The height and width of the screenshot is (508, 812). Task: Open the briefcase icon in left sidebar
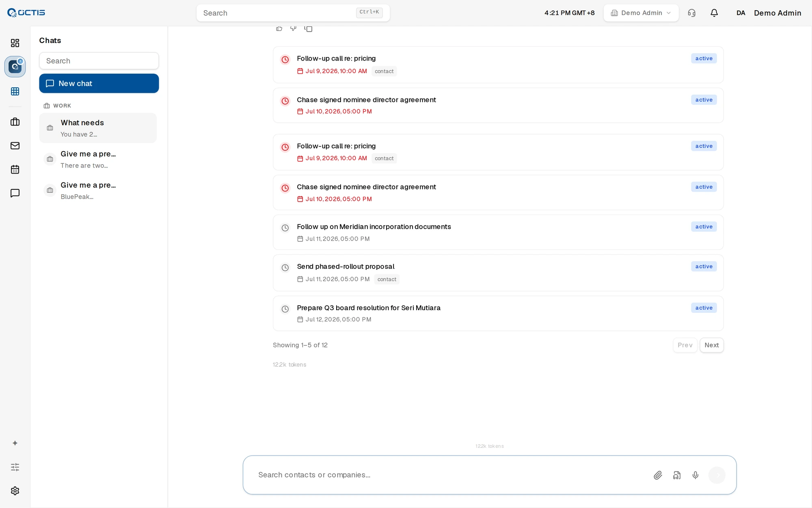point(15,122)
